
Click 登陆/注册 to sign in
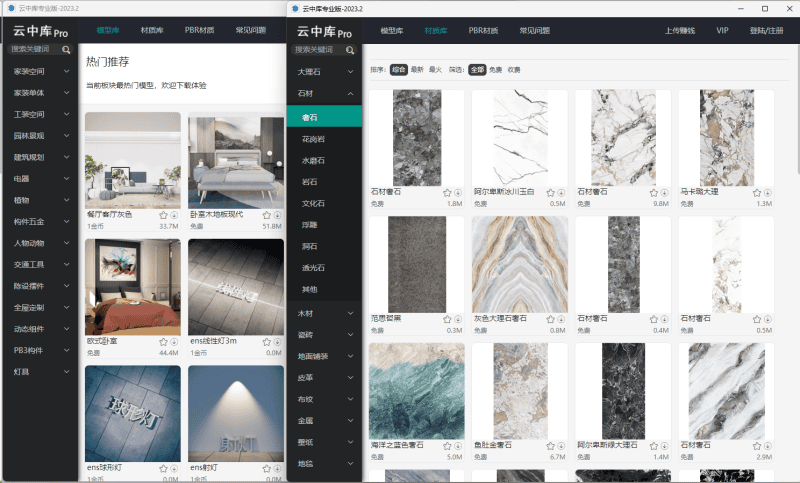click(x=766, y=31)
